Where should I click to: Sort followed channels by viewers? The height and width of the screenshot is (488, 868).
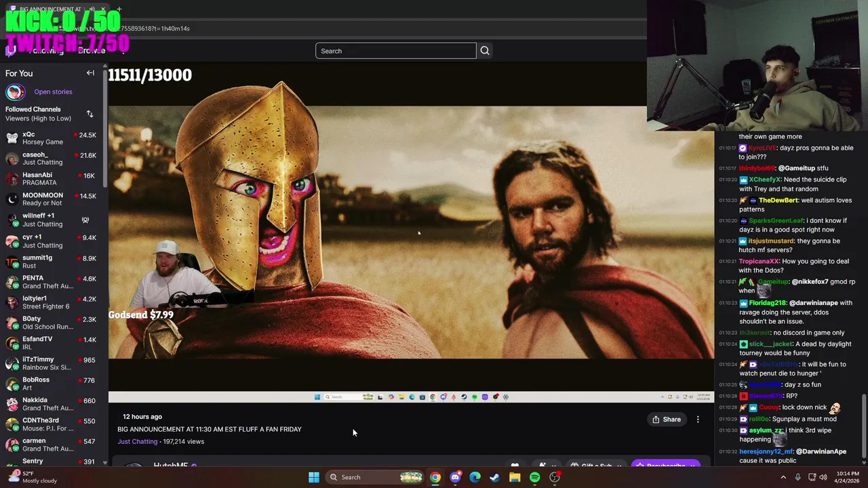90,114
